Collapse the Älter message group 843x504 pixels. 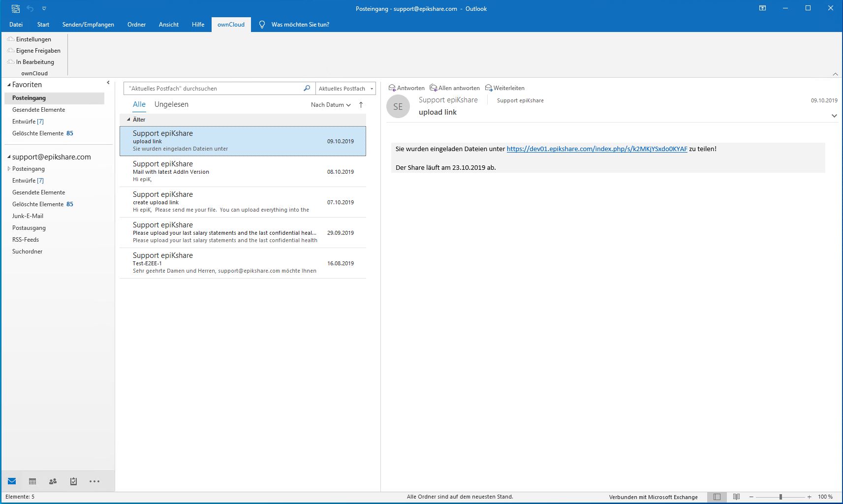128,120
